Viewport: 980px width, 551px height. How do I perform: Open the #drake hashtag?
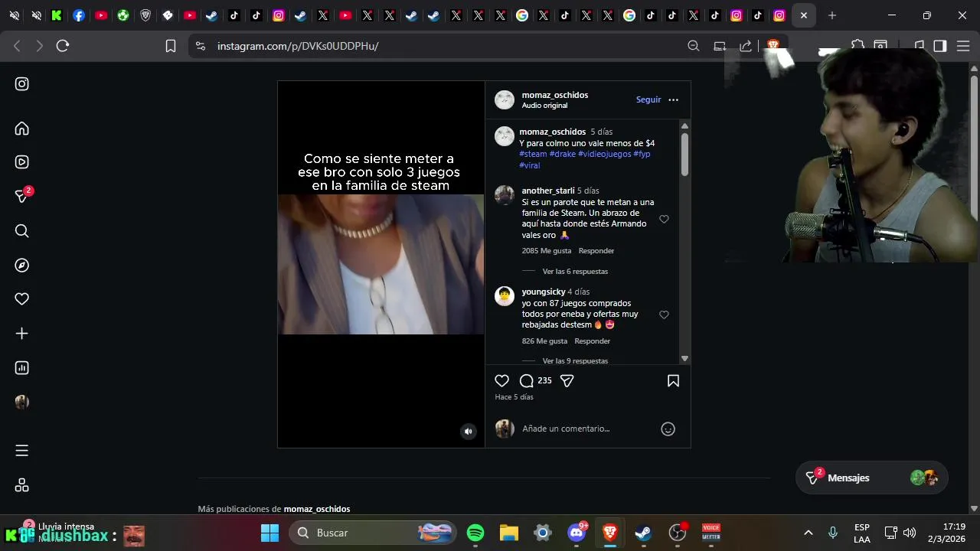(x=563, y=154)
